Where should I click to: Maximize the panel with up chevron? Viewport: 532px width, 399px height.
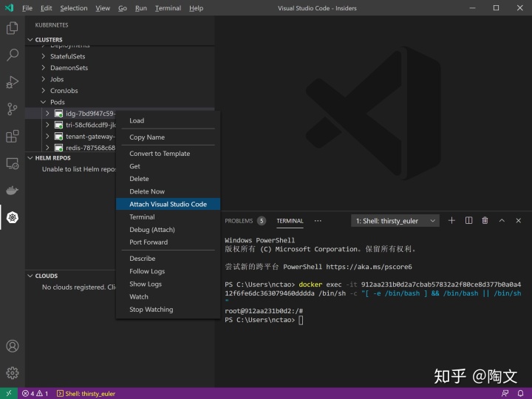point(502,220)
